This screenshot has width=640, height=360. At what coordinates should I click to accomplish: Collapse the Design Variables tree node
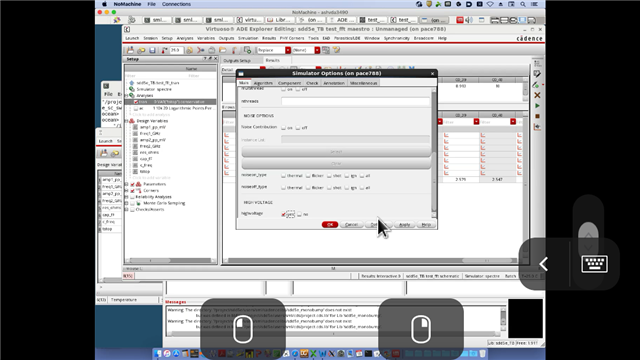tap(127, 121)
